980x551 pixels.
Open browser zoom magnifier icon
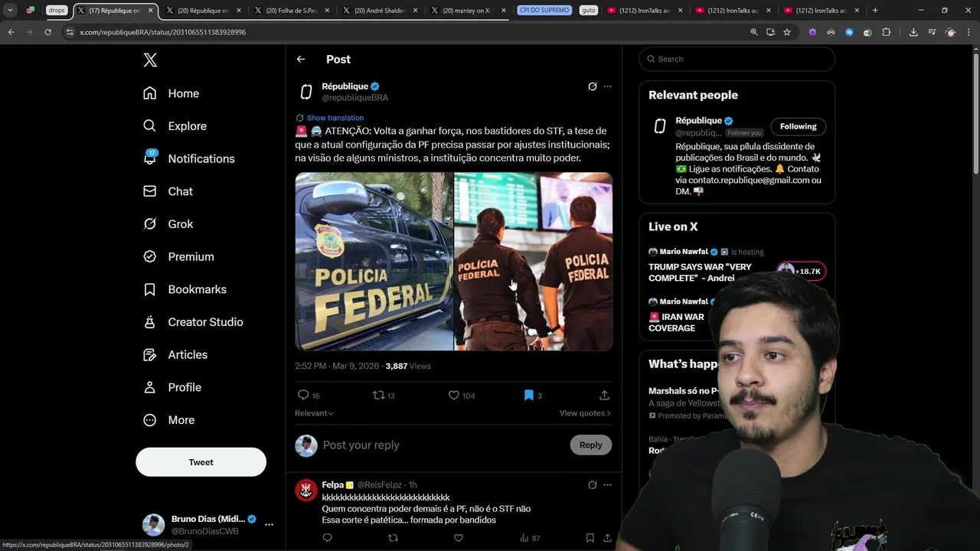[x=754, y=32]
